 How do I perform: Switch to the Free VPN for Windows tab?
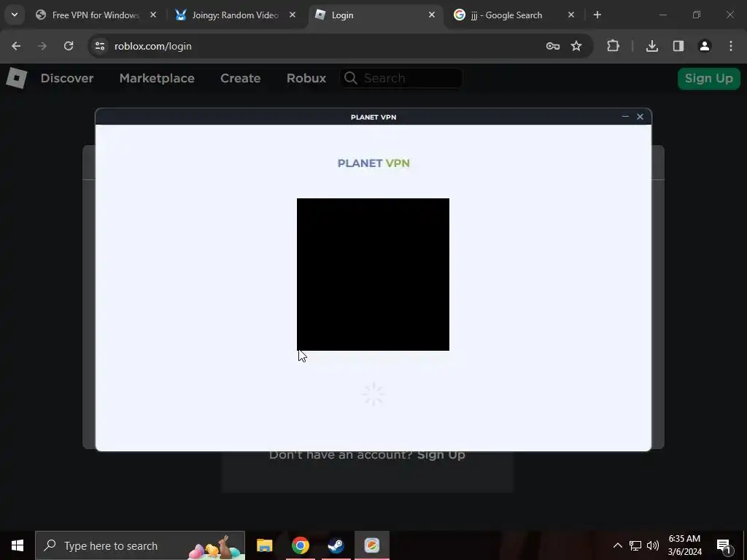tap(97, 15)
